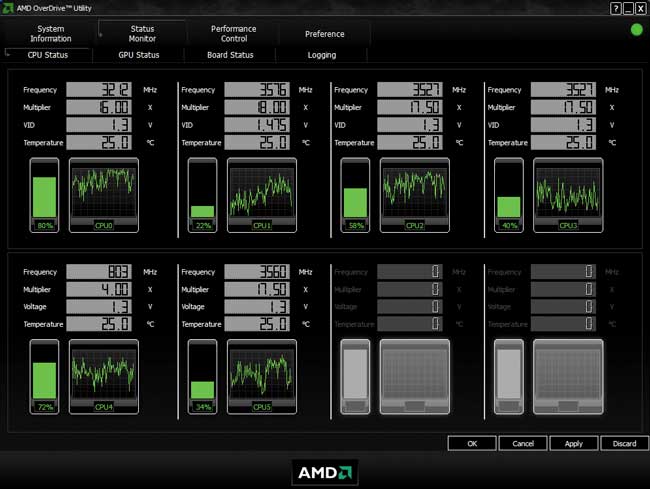
Task: Click the AMD logo at bottom
Action: point(325,472)
